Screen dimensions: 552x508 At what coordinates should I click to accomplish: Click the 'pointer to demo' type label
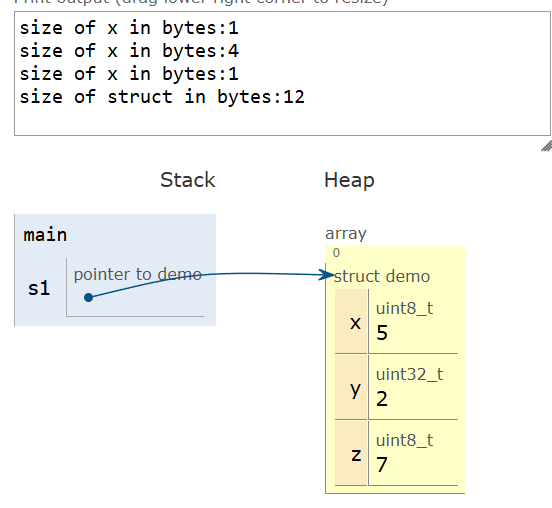137,275
